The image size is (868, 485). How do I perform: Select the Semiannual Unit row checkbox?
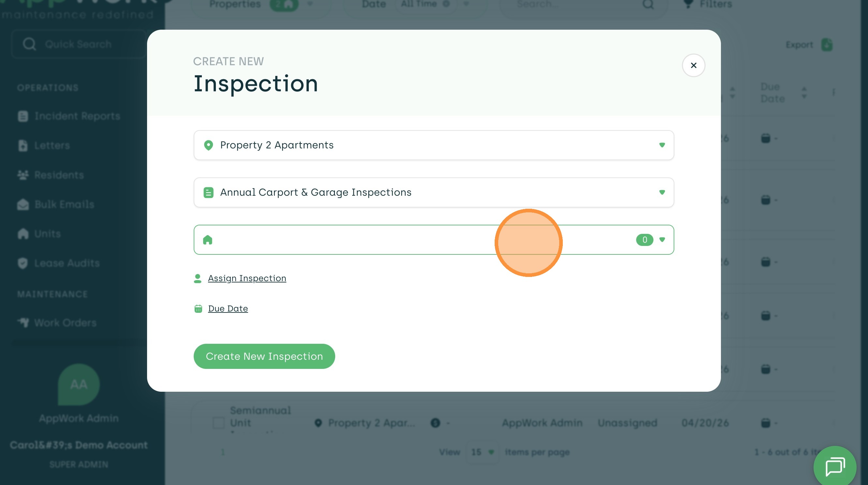(x=218, y=423)
